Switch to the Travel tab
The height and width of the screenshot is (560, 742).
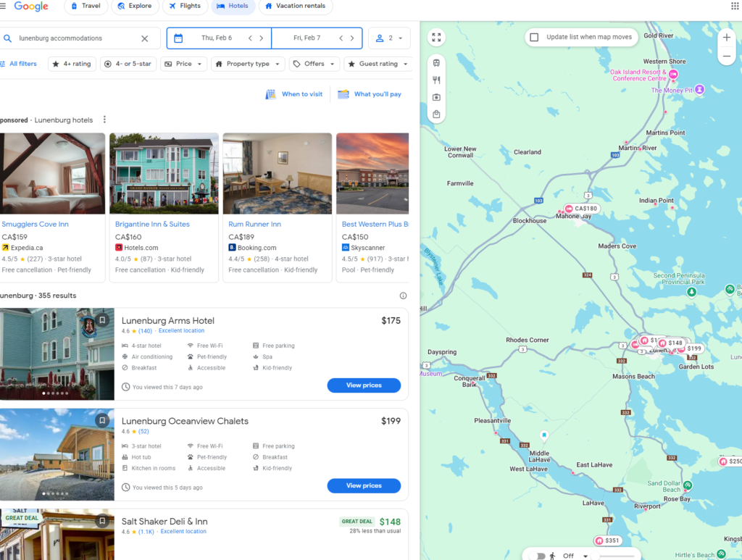(86, 6)
